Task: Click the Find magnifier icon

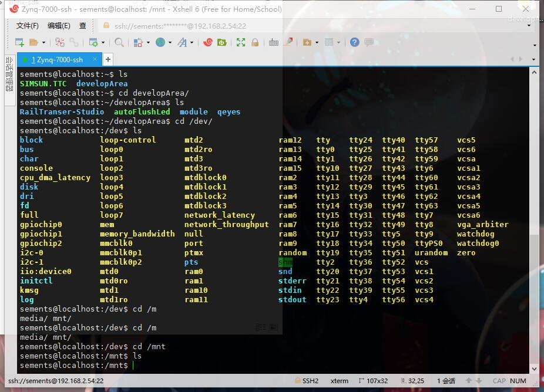Action: tap(119, 42)
